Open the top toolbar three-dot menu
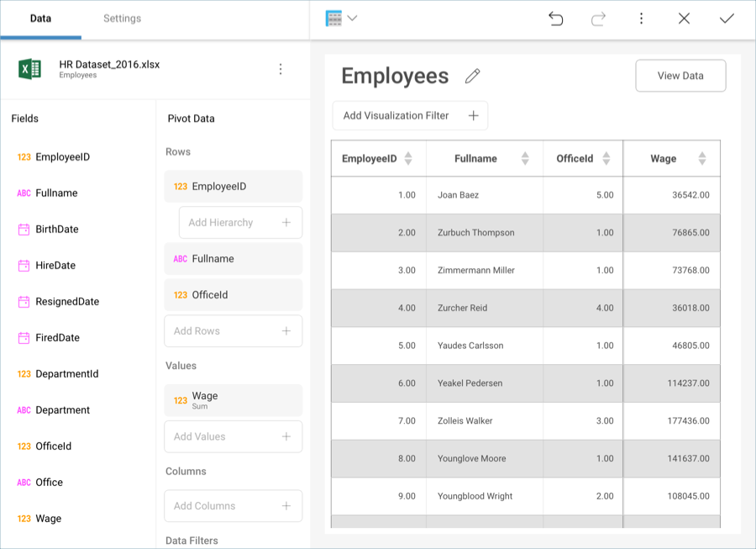Screen dimensions: 756x549 point(641,18)
